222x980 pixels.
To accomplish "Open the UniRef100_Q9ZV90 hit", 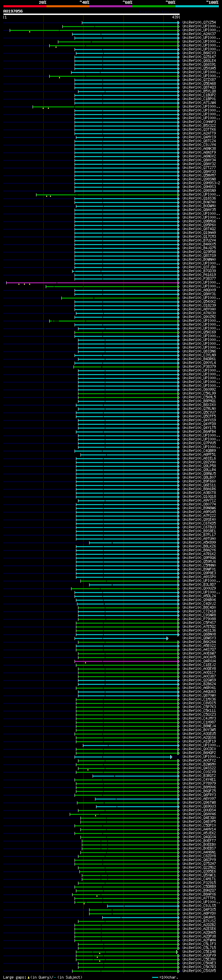I will point(199,462).
